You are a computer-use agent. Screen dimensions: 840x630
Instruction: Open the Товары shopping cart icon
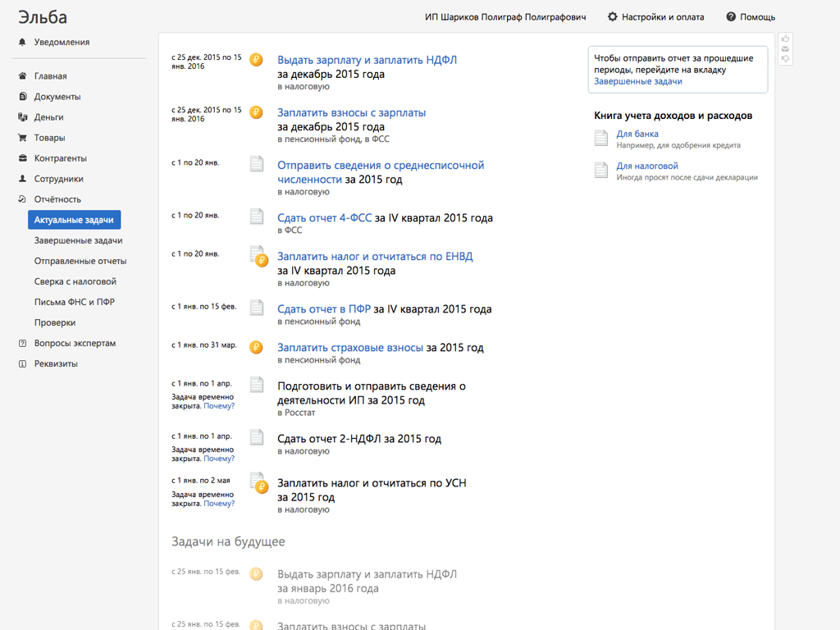pos(22,138)
